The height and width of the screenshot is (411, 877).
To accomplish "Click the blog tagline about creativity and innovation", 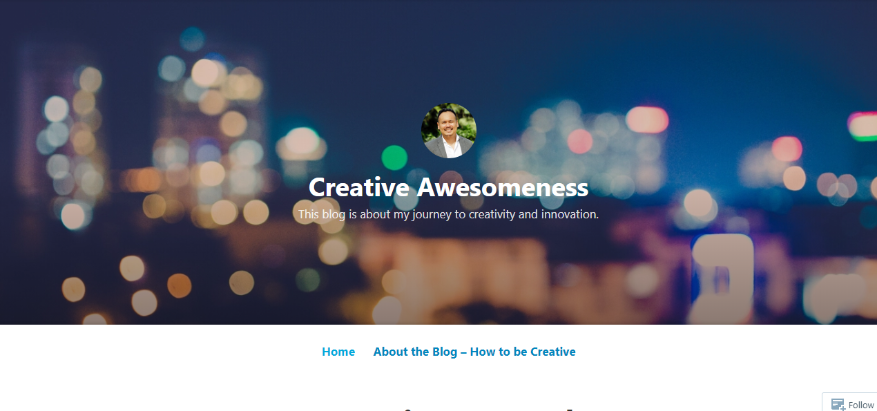I will coord(448,214).
